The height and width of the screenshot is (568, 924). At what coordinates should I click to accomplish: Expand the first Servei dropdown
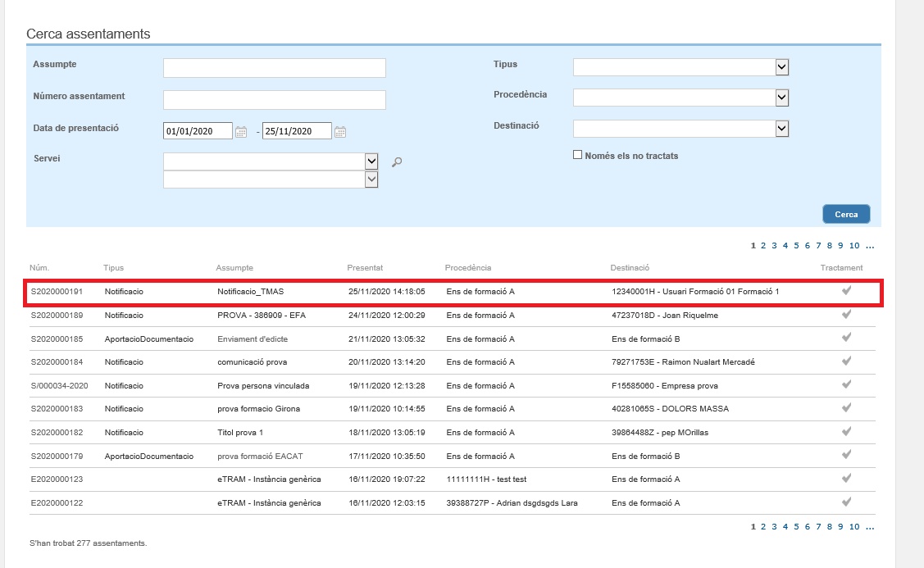[371, 161]
